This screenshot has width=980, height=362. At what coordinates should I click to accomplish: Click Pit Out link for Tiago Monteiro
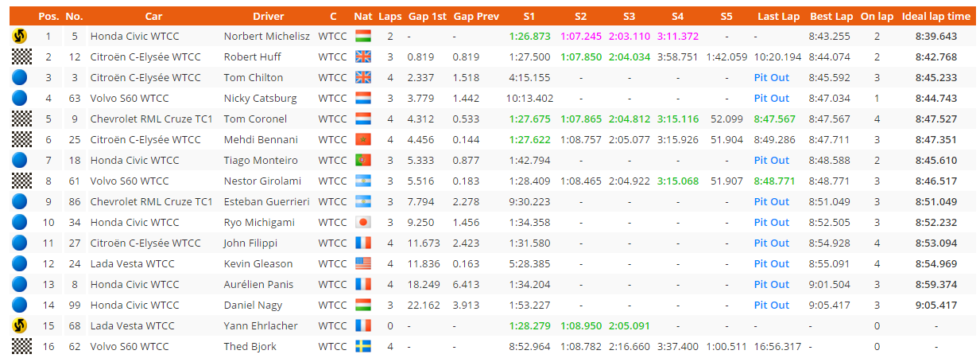(772, 161)
